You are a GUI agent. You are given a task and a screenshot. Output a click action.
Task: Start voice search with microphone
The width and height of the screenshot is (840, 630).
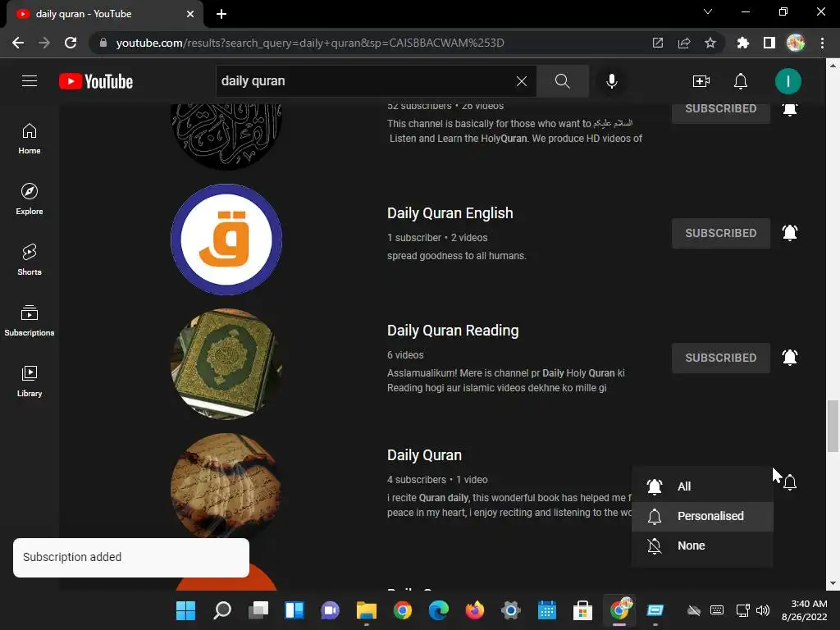point(611,81)
